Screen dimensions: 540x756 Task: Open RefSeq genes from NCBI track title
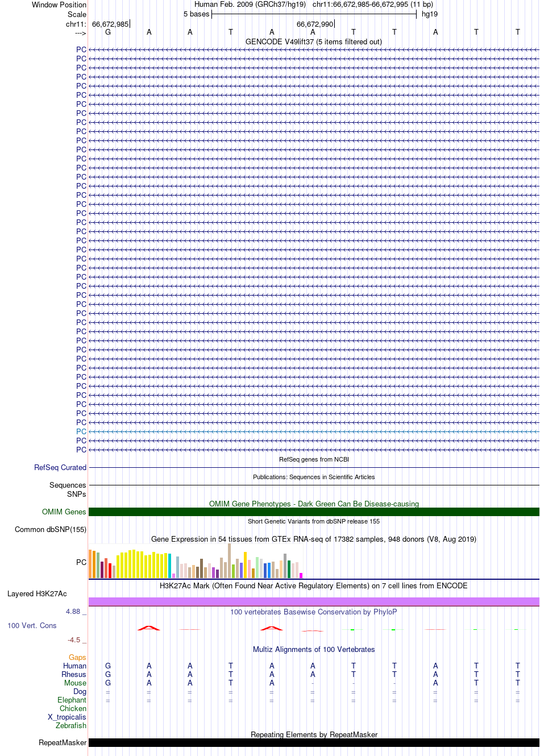click(314, 459)
